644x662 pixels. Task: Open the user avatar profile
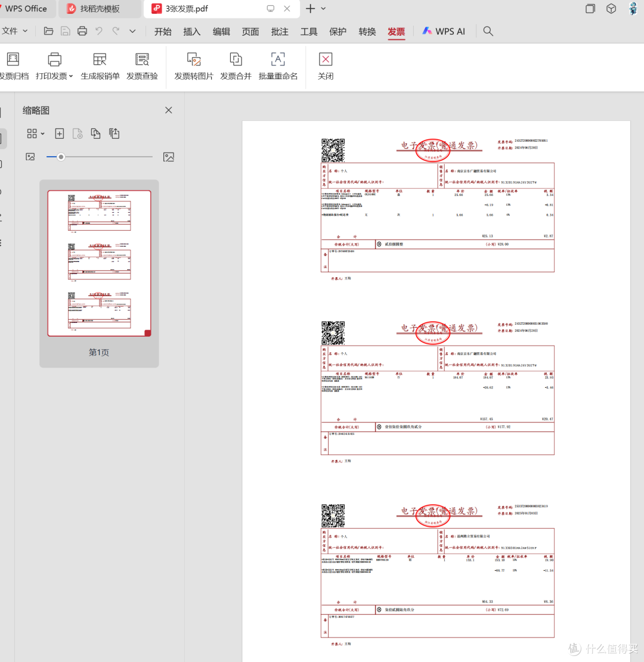point(633,8)
